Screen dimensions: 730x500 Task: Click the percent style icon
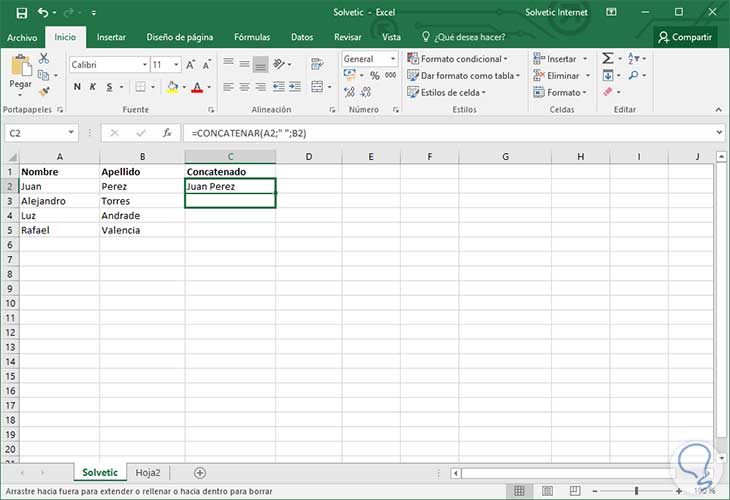pos(375,75)
